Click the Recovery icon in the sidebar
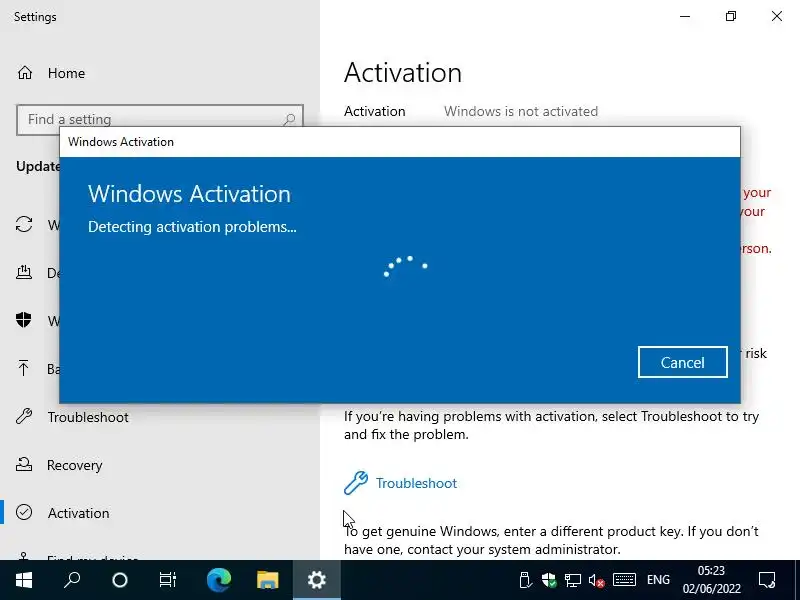 pyautogui.click(x=24, y=464)
